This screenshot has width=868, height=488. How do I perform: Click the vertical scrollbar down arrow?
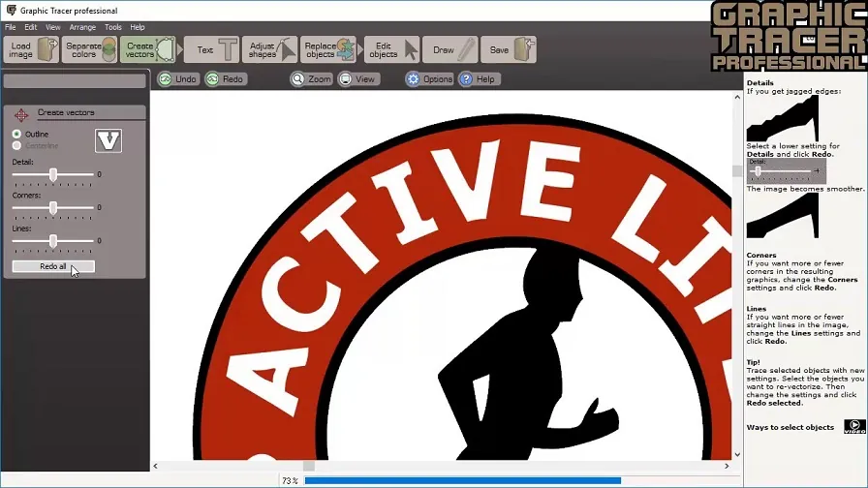tap(737, 455)
